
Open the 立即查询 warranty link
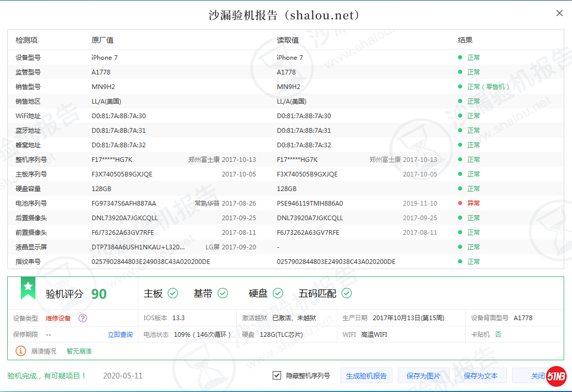[120, 335]
